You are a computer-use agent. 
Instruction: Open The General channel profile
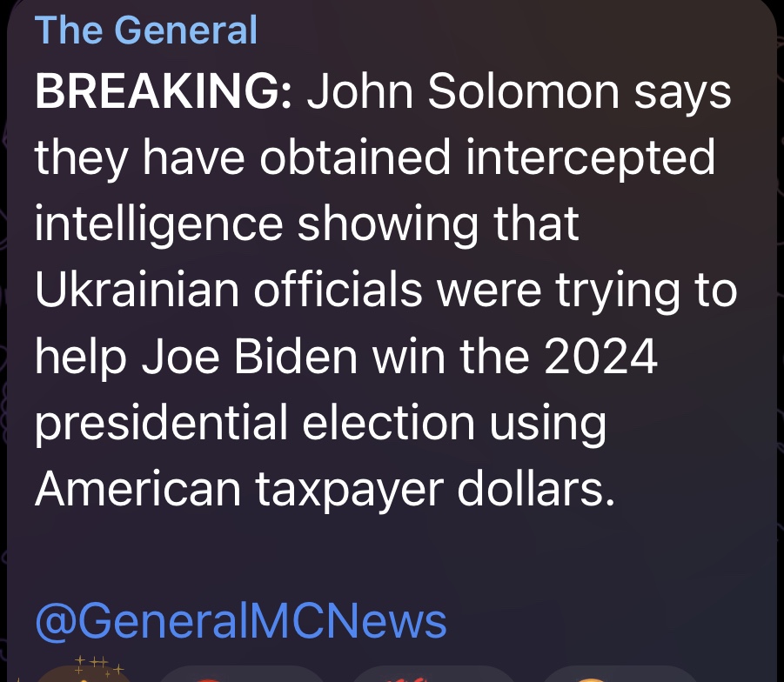tap(146, 31)
